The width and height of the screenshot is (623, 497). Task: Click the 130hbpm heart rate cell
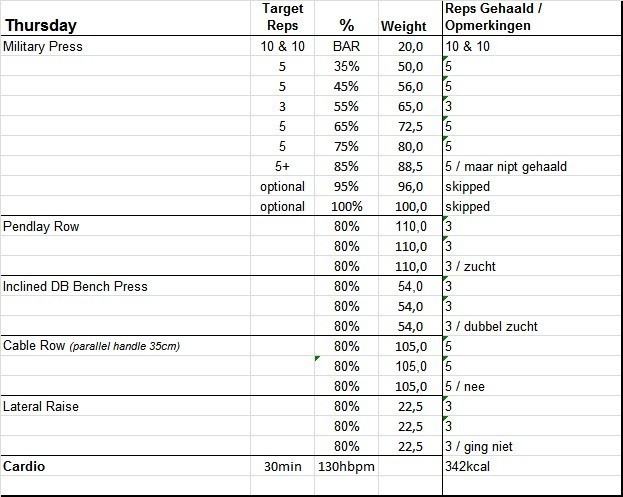click(x=346, y=466)
